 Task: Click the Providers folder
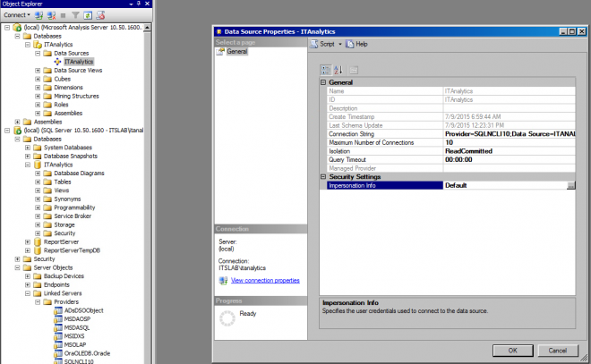66,302
